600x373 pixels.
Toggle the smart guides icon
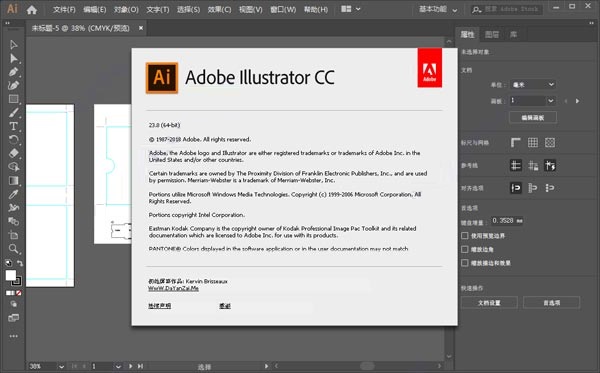coord(550,165)
